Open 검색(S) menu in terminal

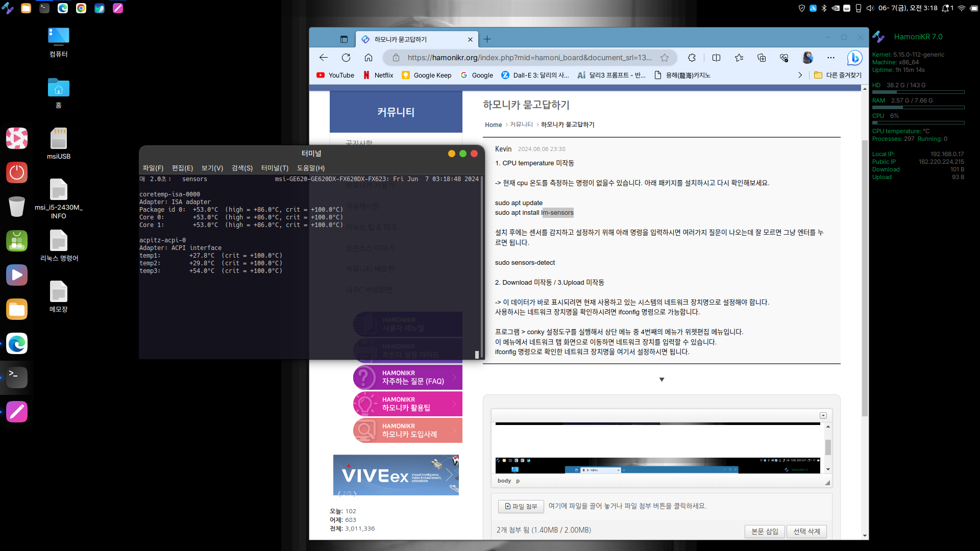coord(242,168)
